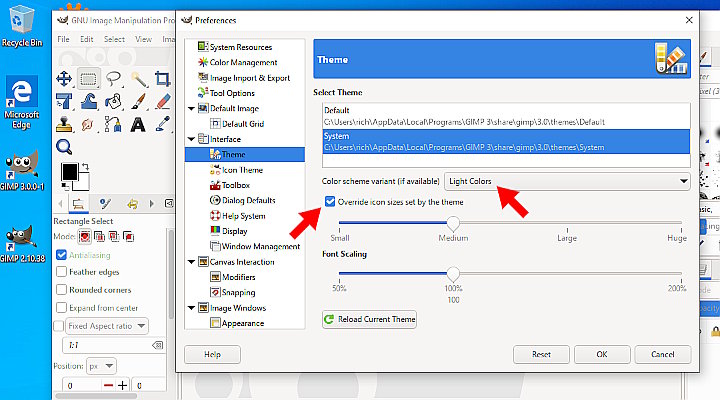Toggle Override icon sizes set by theme

pos(330,202)
